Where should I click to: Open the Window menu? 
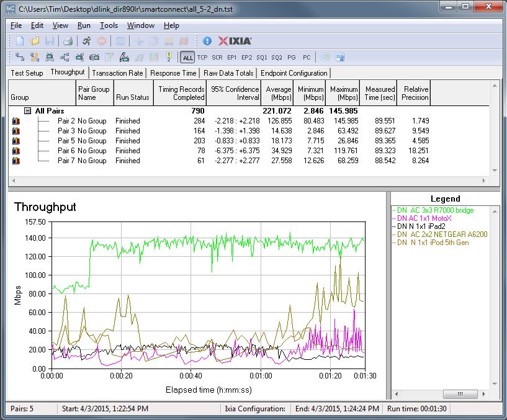point(141,25)
